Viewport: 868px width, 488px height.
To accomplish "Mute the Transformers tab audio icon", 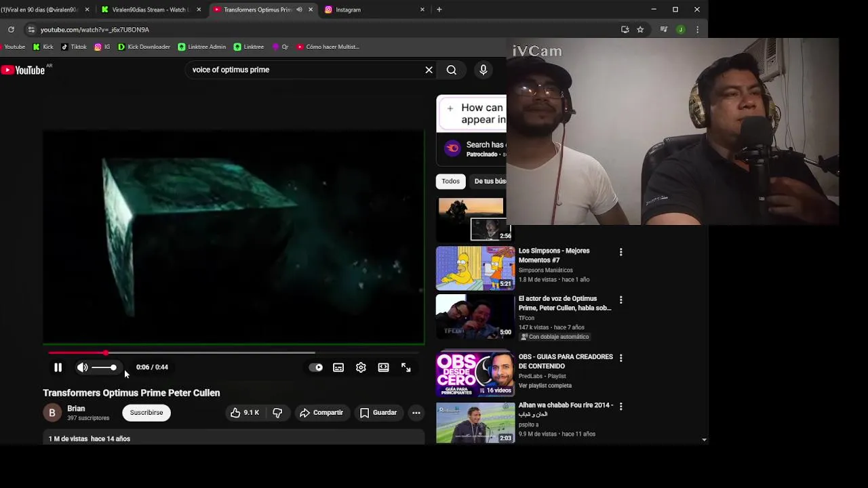I will click(299, 9).
